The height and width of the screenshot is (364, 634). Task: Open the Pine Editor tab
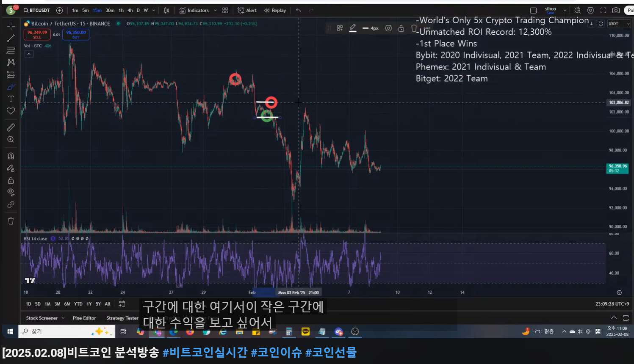coord(84,318)
